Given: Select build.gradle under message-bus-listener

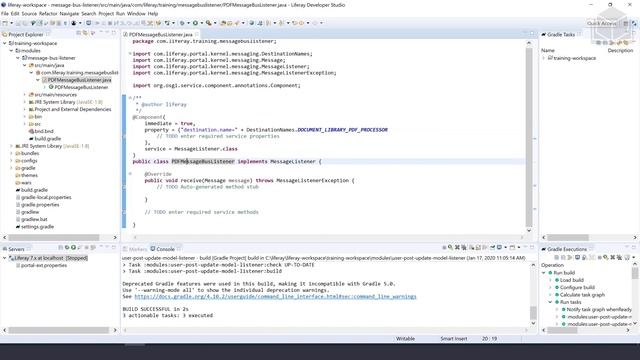Looking at the screenshot, I should 47,139.
